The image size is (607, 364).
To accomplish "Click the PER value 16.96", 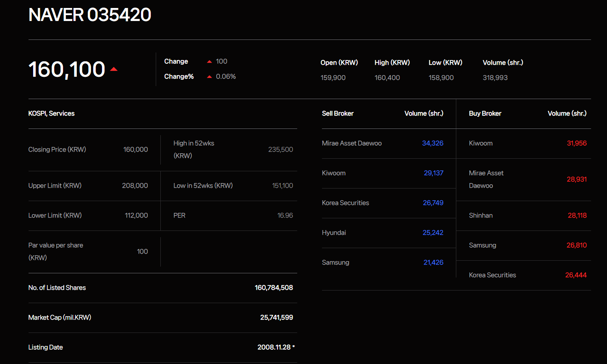I will pos(285,215).
